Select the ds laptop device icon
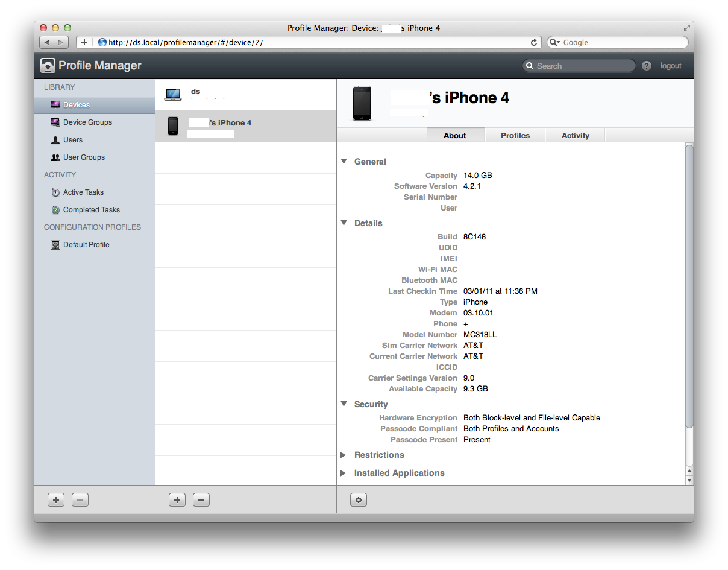 point(173,94)
